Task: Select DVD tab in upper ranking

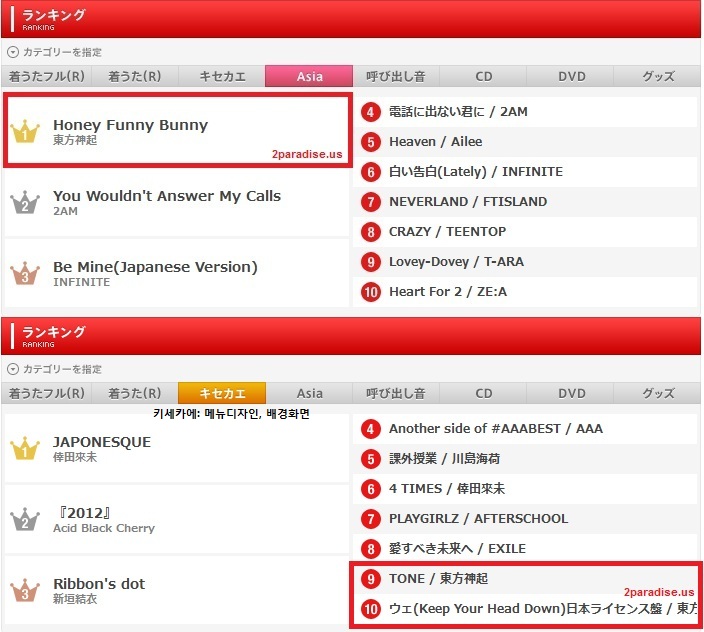Action: [x=571, y=76]
